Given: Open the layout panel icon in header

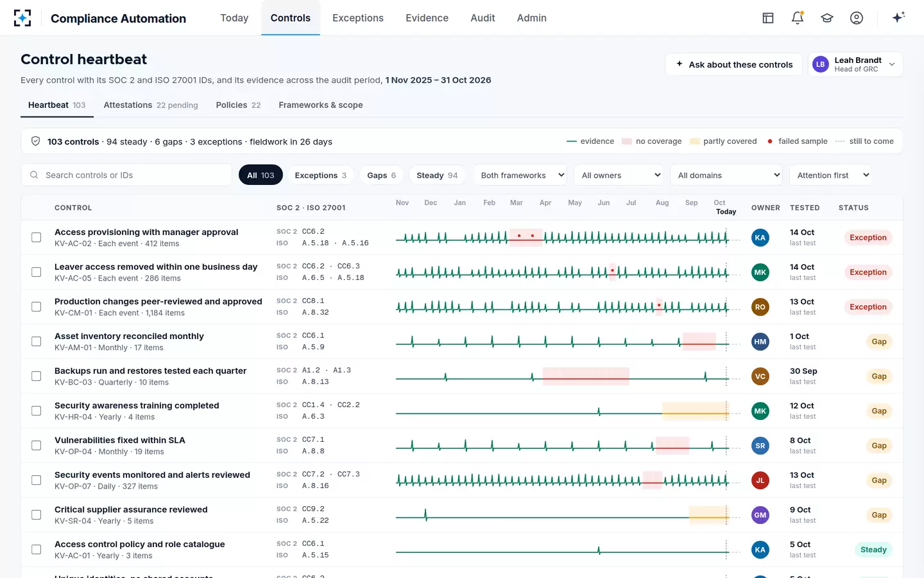Looking at the screenshot, I should pyautogui.click(x=768, y=18).
